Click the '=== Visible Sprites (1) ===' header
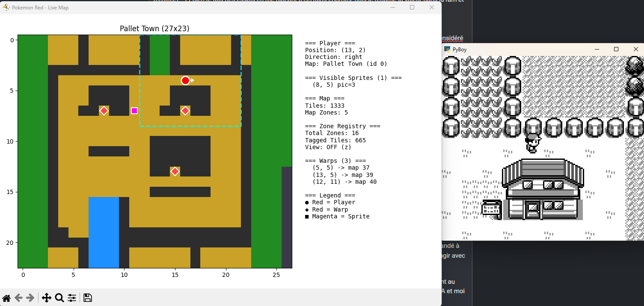The width and height of the screenshot is (644, 306). (353, 78)
